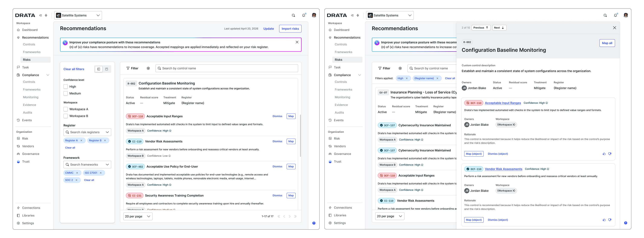Open Libraries in right window sidebar
The height and width of the screenshot is (238, 644).
(x=340, y=215)
